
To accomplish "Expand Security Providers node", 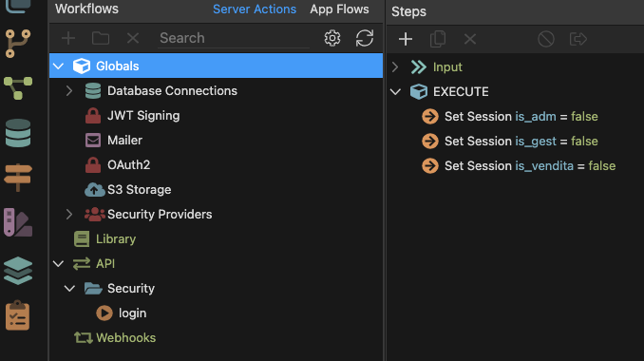I will coord(69,215).
